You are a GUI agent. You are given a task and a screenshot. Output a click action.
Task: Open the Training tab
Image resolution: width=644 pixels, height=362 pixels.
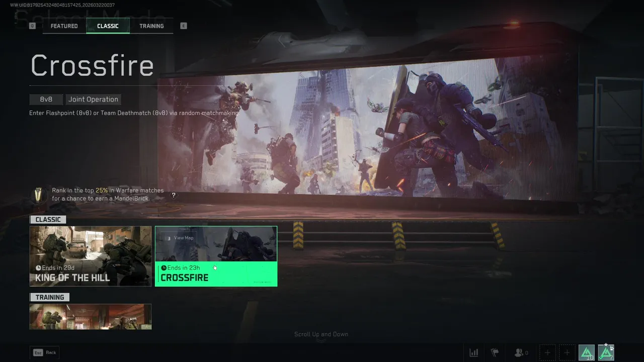tap(151, 26)
